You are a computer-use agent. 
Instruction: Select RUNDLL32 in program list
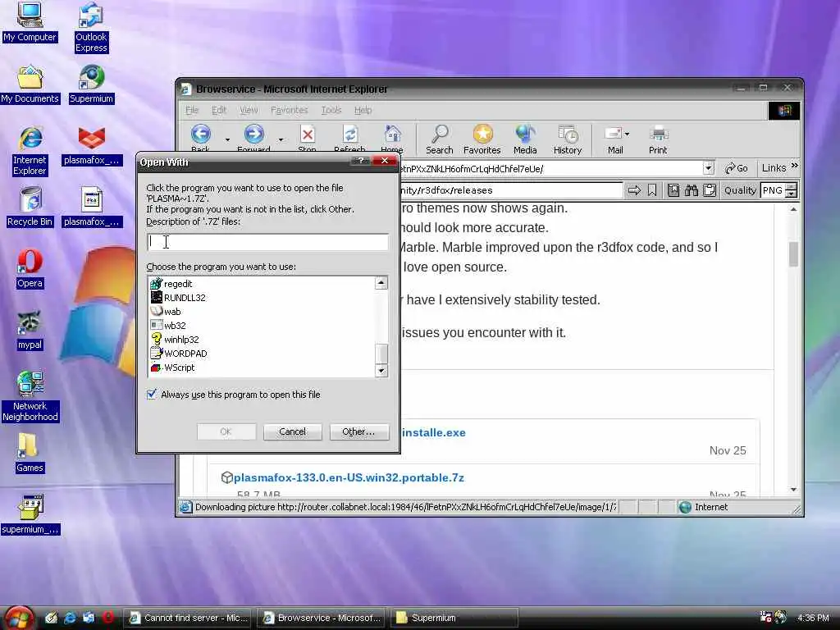click(185, 297)
